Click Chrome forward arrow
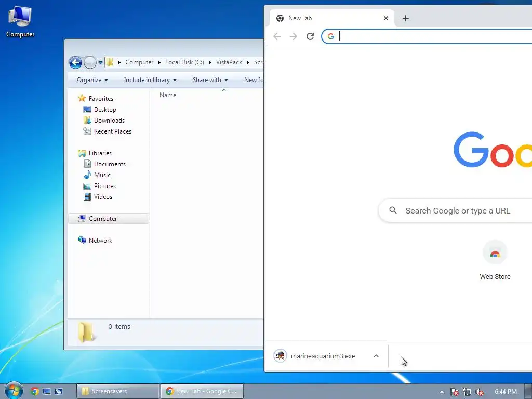The height and width of the screenshot is (399, 532). tap(294, 36)
